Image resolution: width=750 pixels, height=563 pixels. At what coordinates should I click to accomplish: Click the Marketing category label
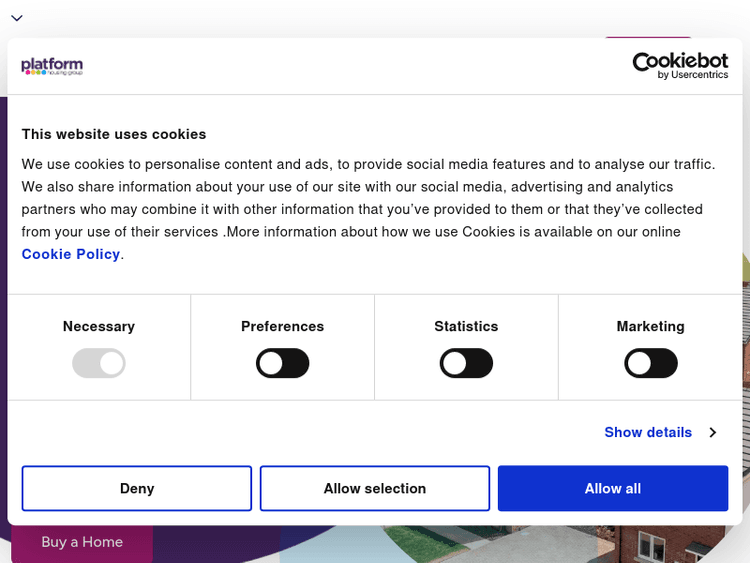(650, 327)
